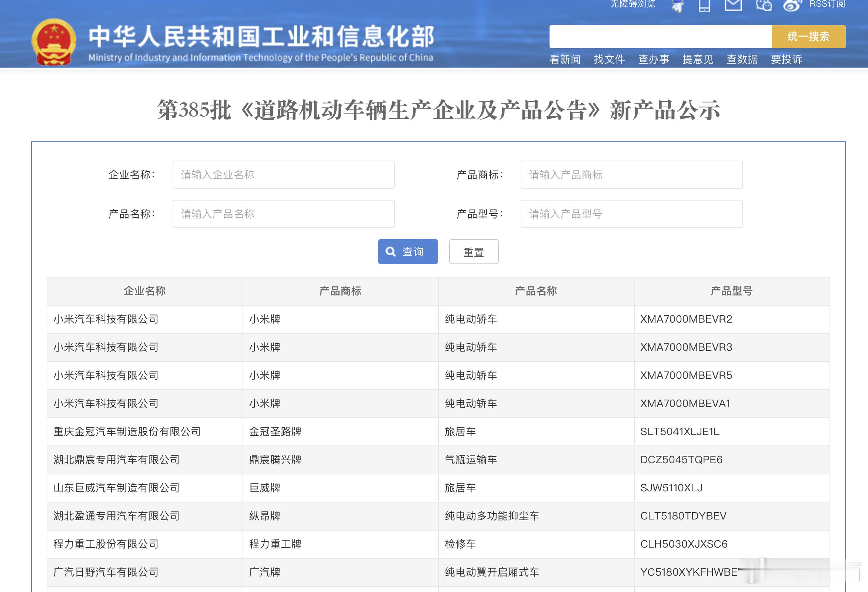Click the 产品型号 column header
Viewport: 868px width, 592px height.
click(x=731, y=291)
